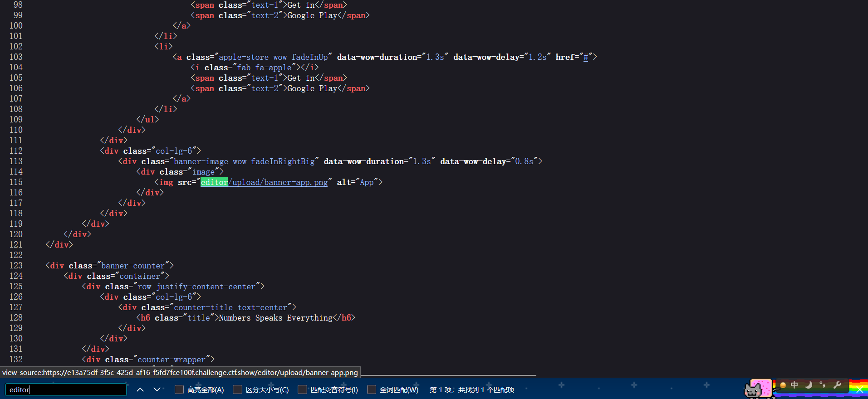Click the "col-lg-6" class value on line 126
The height and width of the screenshot is (399, 868).
[x=174, y=297]
